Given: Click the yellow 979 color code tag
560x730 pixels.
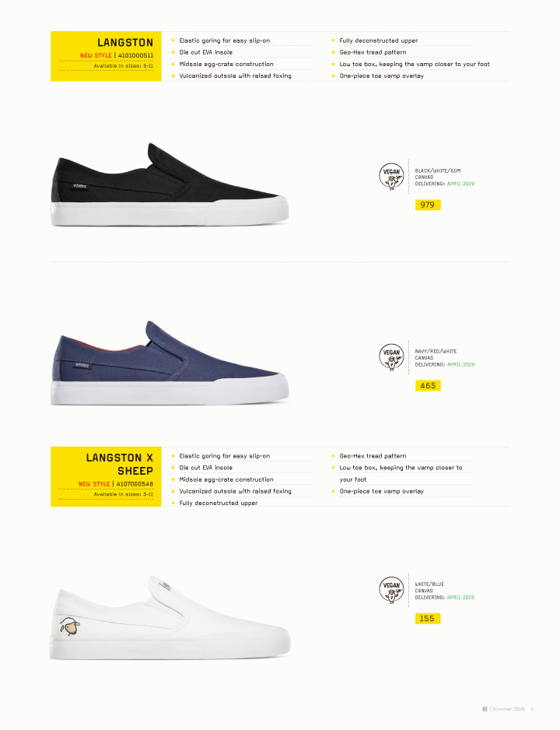Looking at the screenshot, I should [428, 205].
